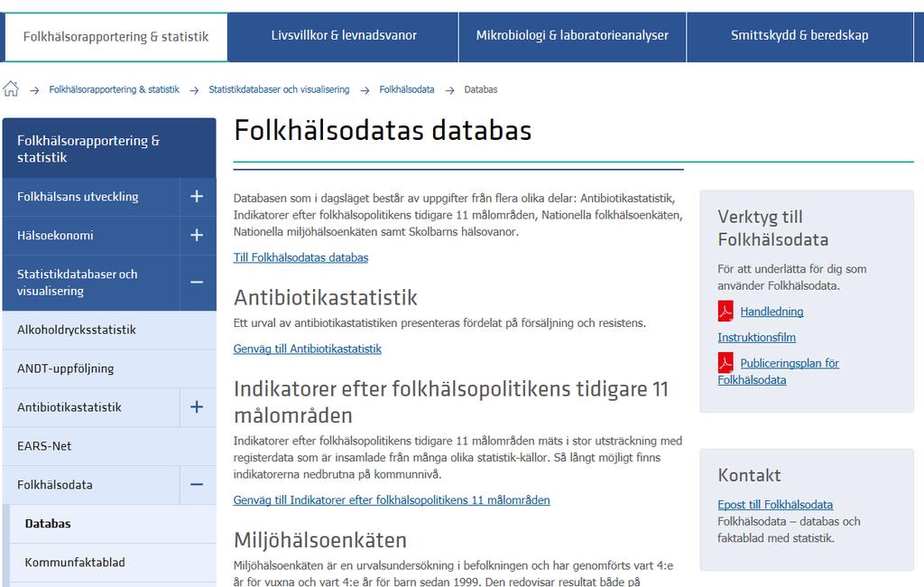Go to Folkhälsorapportering & statistik breadcrumb link
Viewport: 924px width, 587px height.
coord(114,89)
